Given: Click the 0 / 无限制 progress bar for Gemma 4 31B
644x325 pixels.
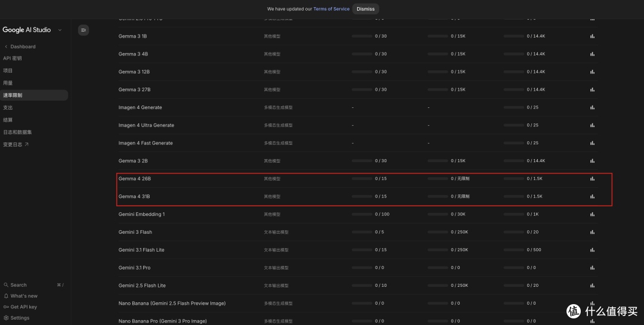Looking at the screenshot, I should pyautogui.click(x=438, y=196).
